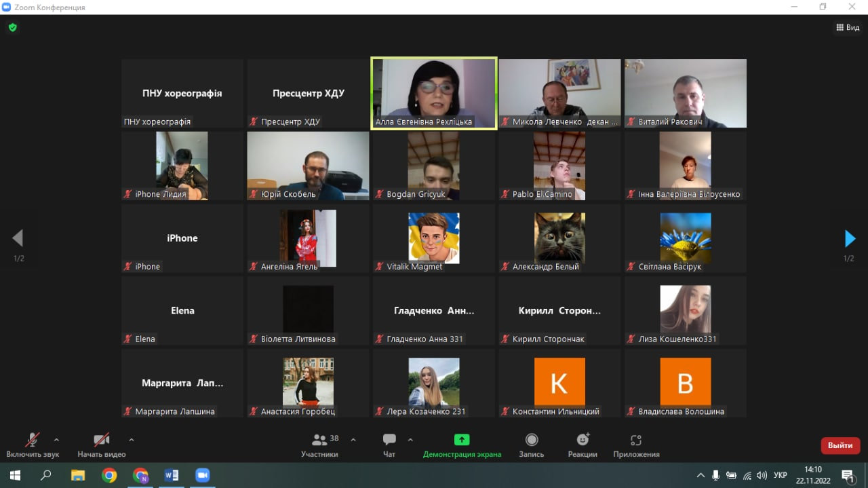Turn on camera with Начать видео
Viewport: 868px width, 488px height.
coord(102,445)
